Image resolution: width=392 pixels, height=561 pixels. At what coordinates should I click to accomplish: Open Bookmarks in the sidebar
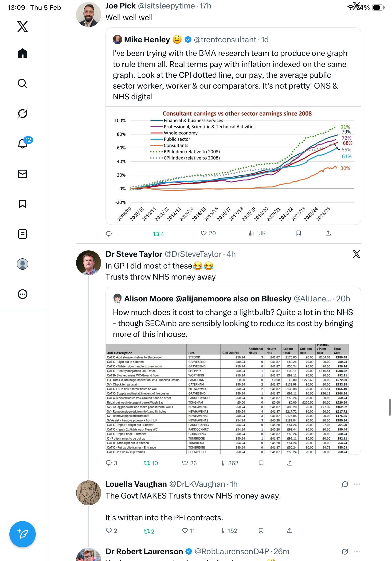click(23, 204)
